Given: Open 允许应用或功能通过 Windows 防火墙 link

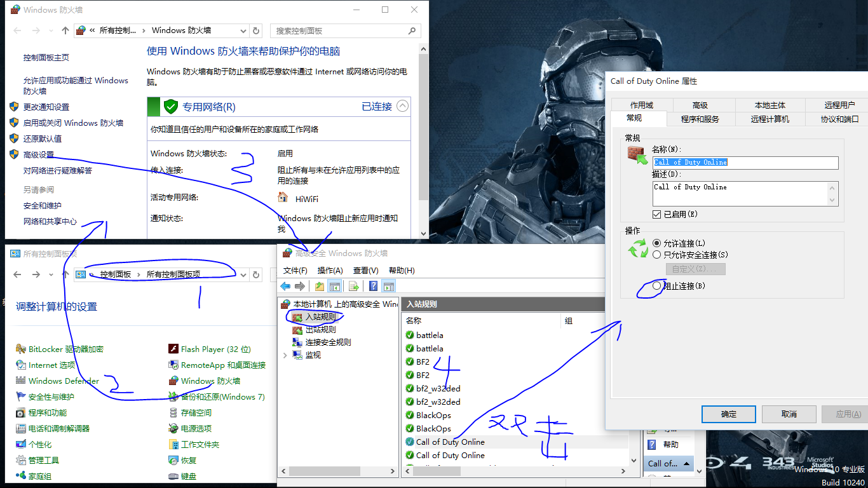Looking at the screenshot, I should (x=76, y=86).
